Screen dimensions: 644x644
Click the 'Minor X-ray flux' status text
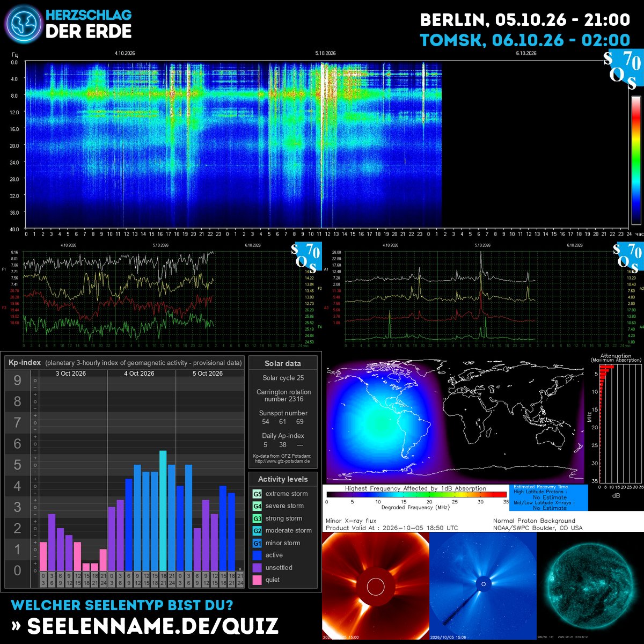[x=351, y=521]
